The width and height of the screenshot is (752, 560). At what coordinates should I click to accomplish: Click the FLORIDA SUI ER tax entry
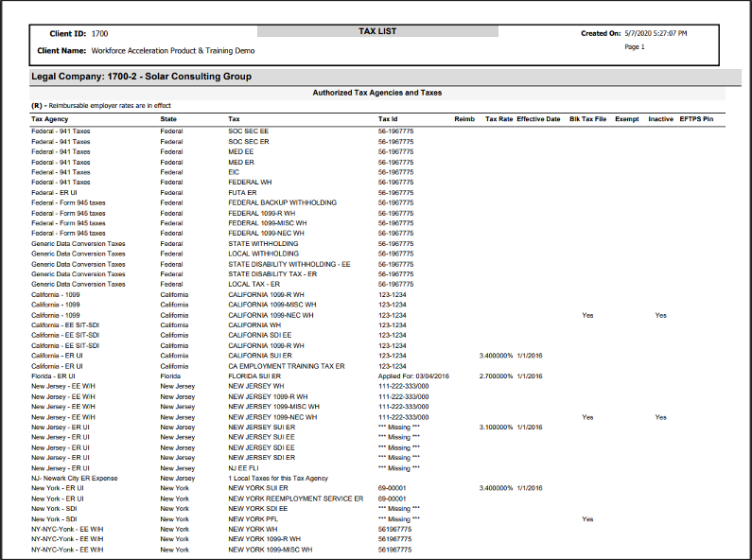pyautogui.click(x=254, y=376)
